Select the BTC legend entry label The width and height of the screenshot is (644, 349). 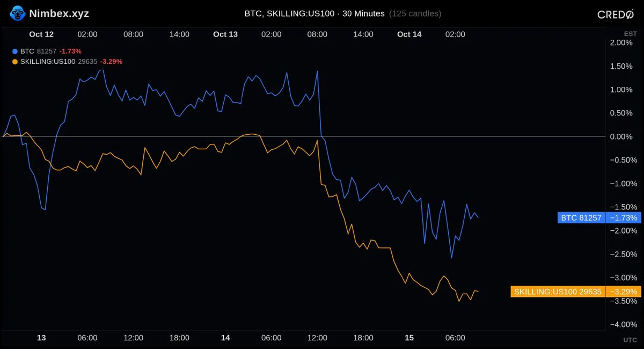click(27, 52)
